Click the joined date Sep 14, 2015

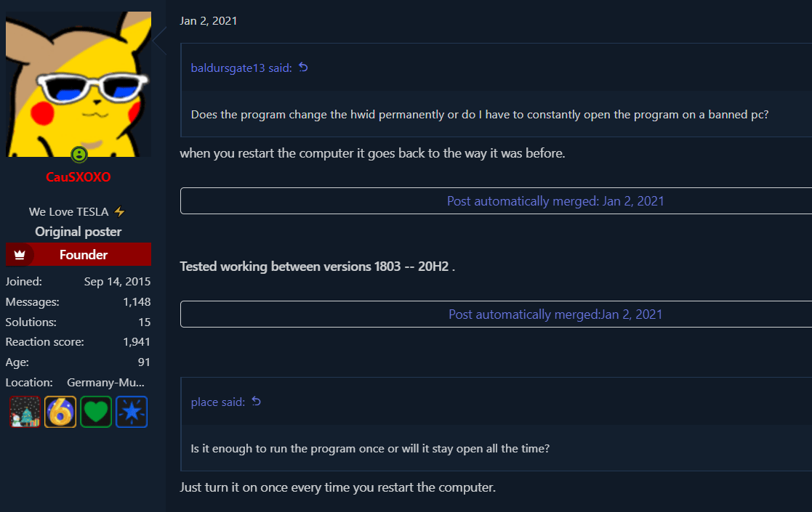118,281
